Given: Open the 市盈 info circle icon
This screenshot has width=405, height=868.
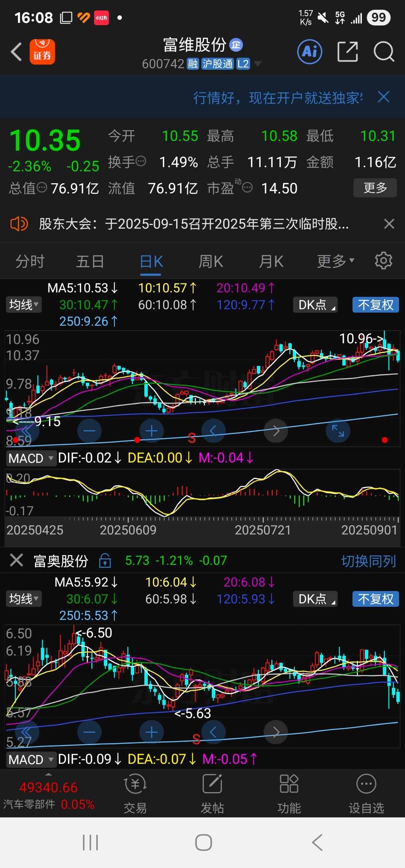Looking at the screenshot, I should 247,187.
